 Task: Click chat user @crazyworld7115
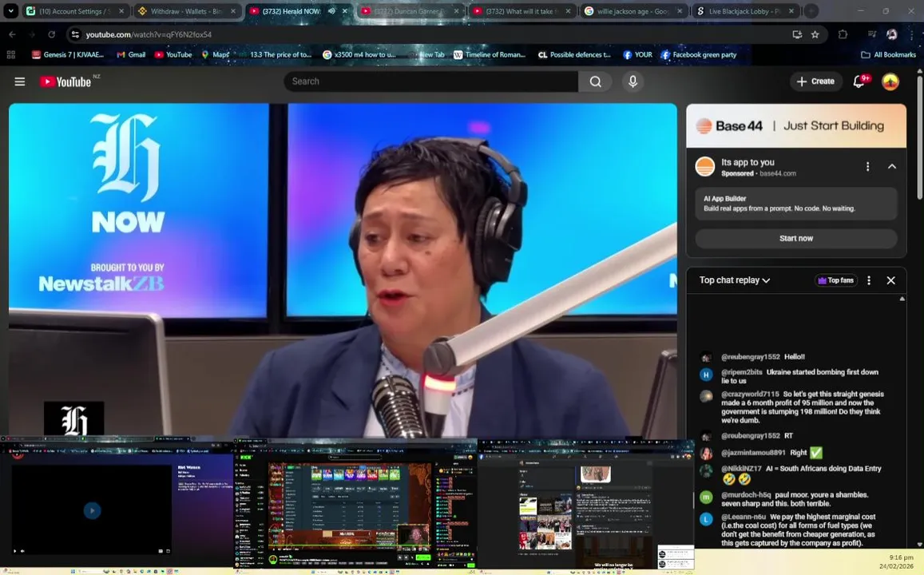point(750,395)
